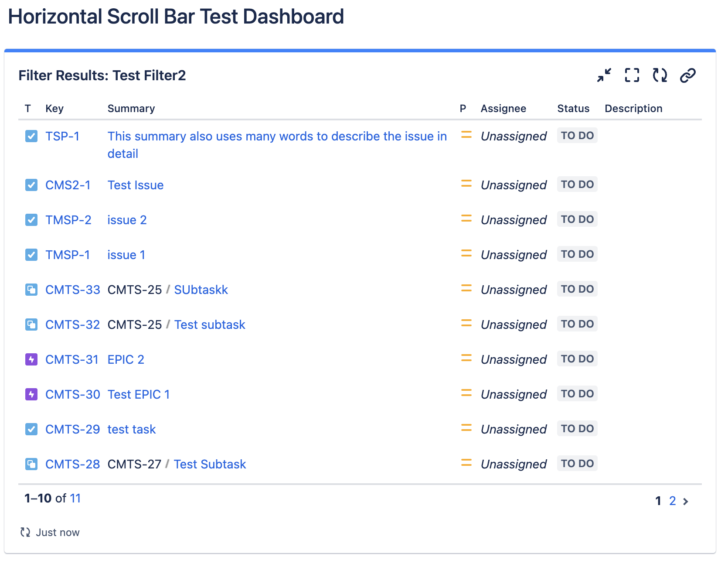Sort by the Assignee column header
The width and height of the screenshot is (728, 567).
pos(503,109)
